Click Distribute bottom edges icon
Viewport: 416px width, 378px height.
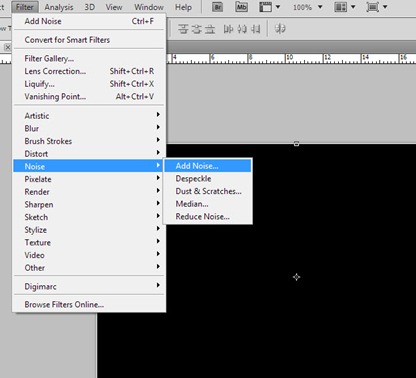(x=210, y=29)
